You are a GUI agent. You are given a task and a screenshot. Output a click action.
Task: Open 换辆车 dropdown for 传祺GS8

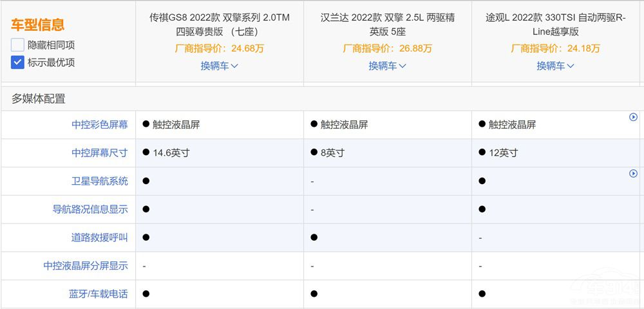pos(220,66)
